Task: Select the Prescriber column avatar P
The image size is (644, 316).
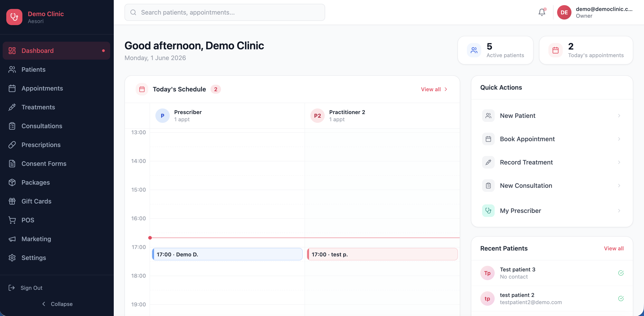Action: pyautogui.click(x=163, y=116)
